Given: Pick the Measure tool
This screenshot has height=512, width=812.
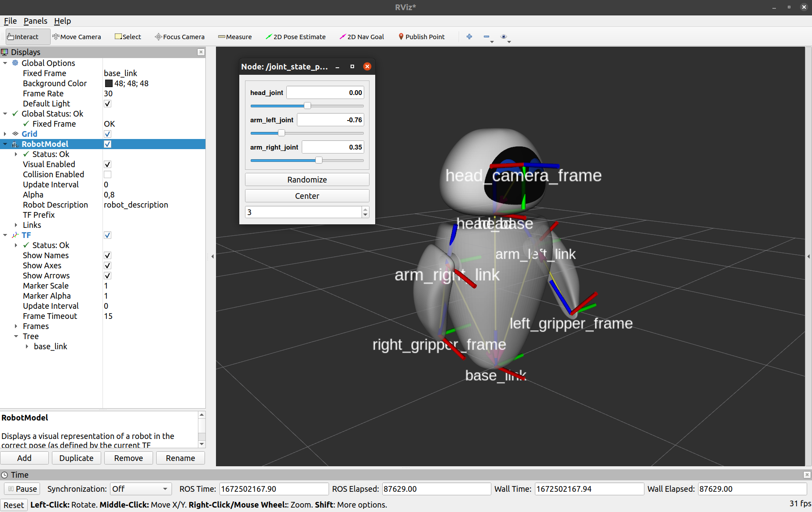Looking at the screenshot, I should click(x=235, y=37).
